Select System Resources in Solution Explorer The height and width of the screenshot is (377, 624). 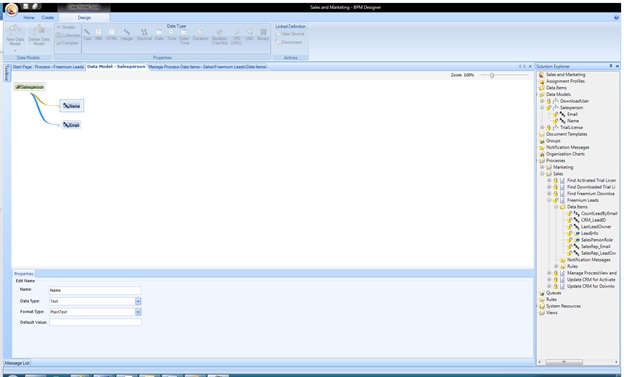pos(563,306)
